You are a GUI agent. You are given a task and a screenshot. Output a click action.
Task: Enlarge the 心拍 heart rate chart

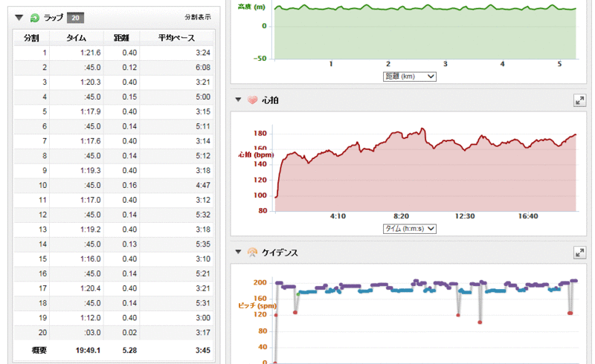(x=579, y=100)
